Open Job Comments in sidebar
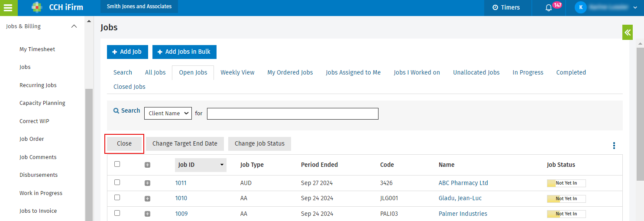Screen dimensions: 644x221 click(x=38, y=157)
